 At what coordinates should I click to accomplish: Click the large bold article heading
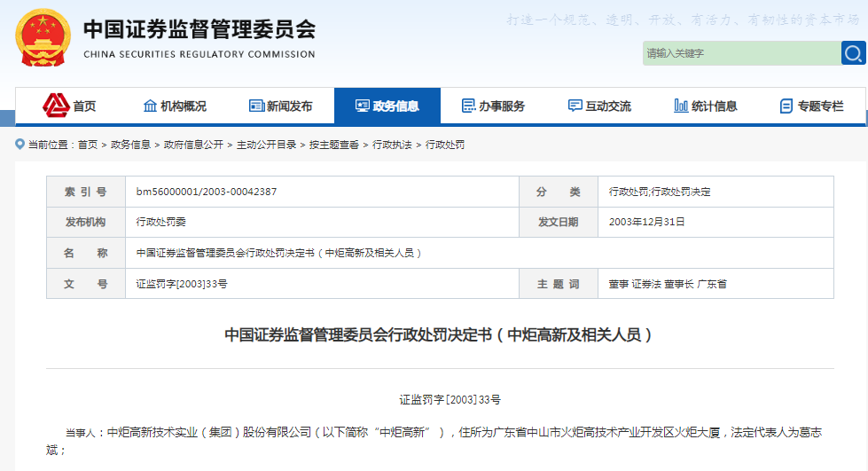pos(439,334)
